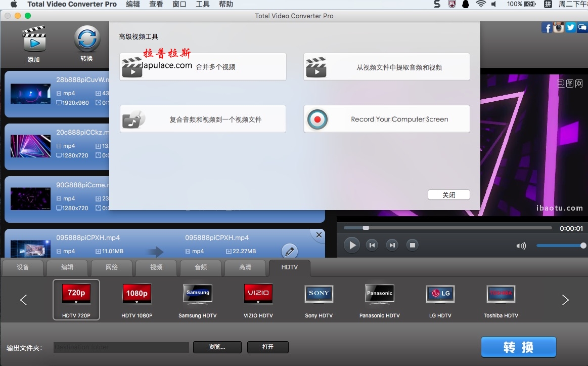Edit output settings for 095888piCPXH.mp4 pencil icon
The width and height of the screenshot is (588, 366).
[290, 251]
